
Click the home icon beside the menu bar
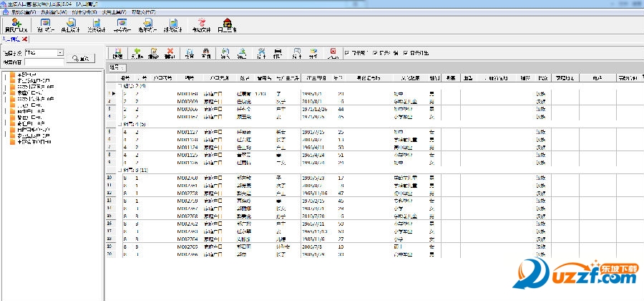point(5,11)
